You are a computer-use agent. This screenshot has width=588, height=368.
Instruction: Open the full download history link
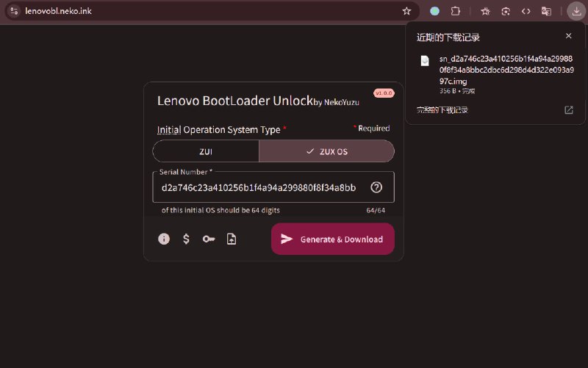(x=442, y=109)
